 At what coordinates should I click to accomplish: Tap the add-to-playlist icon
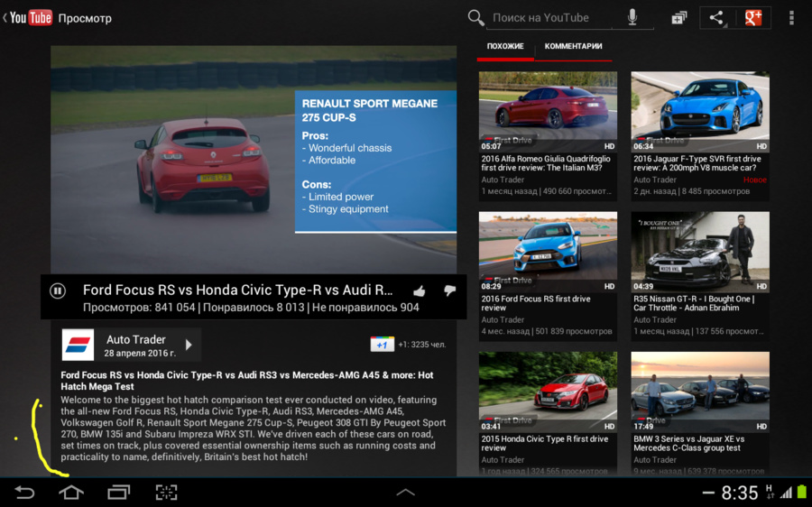(x=678, y=18)
